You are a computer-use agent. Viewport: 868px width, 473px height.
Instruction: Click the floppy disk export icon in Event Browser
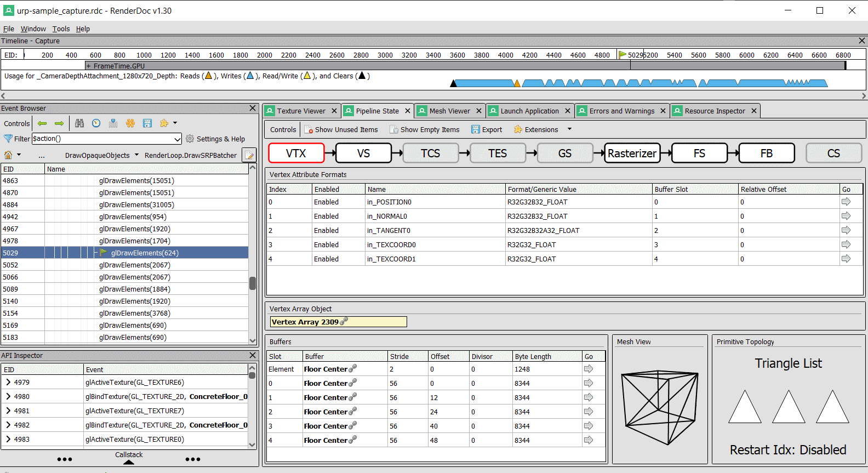coord(147,123)
